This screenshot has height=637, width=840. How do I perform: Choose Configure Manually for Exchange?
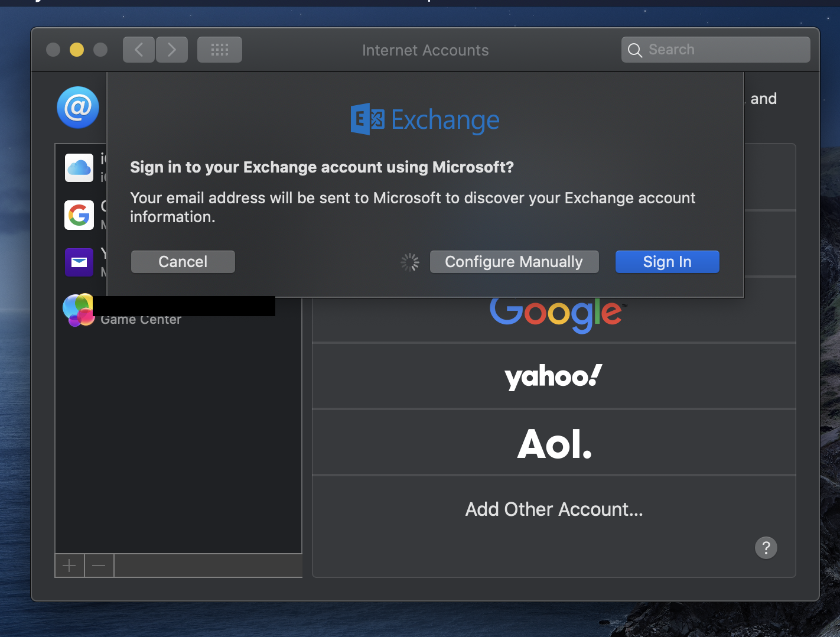514,262
